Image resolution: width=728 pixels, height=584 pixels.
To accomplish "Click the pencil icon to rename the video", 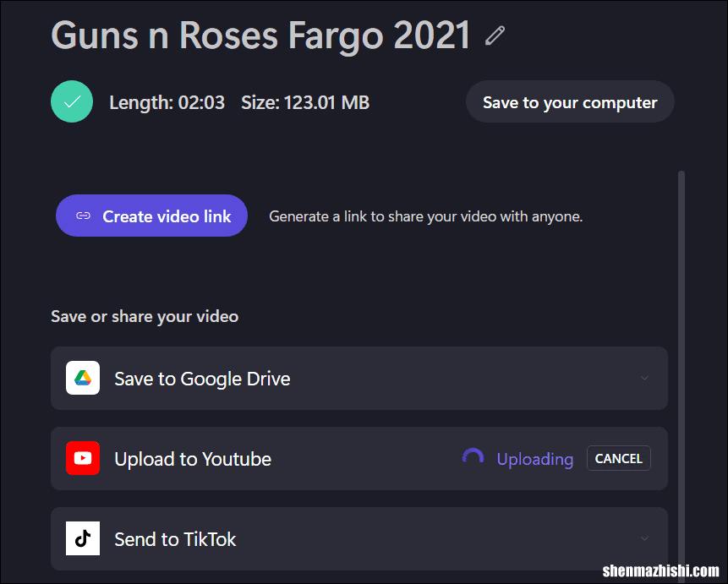I will coord(495,35).
